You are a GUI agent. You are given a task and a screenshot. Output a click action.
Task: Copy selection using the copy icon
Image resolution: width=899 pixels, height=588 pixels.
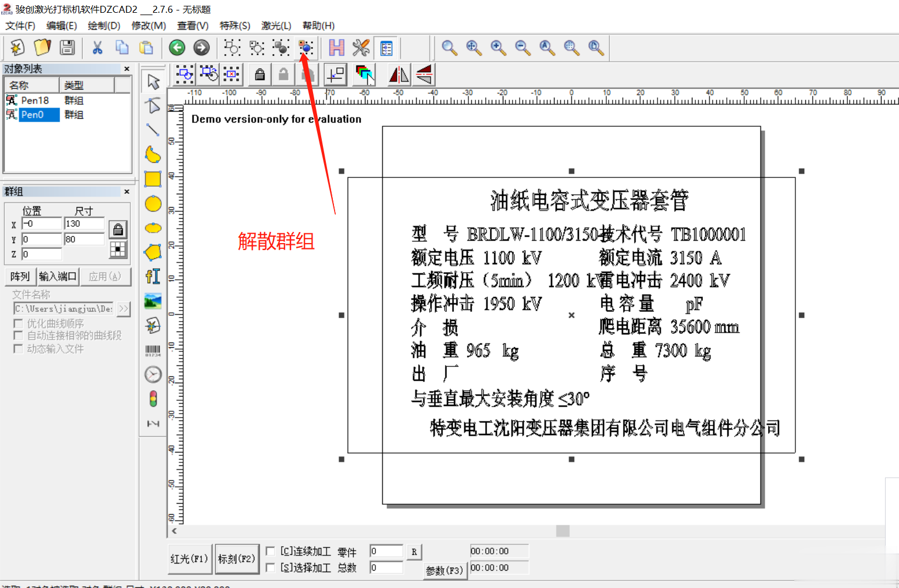[x=122, y=48]
